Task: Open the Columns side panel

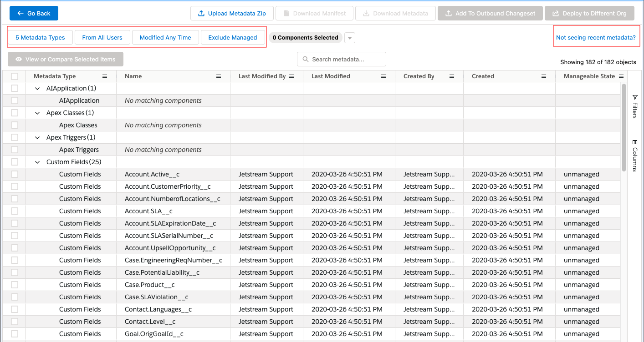Action: pos(635,156)
